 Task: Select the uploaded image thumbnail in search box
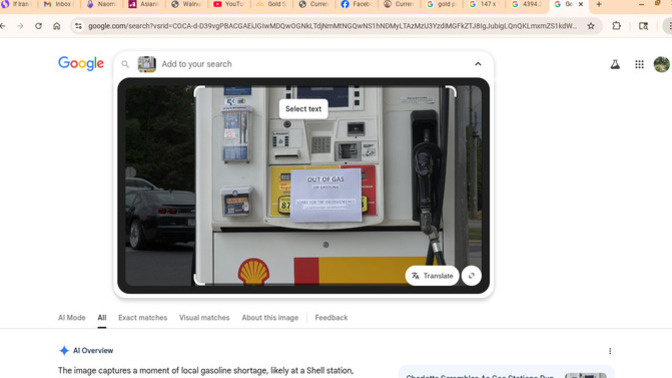[x=147, y=64]
